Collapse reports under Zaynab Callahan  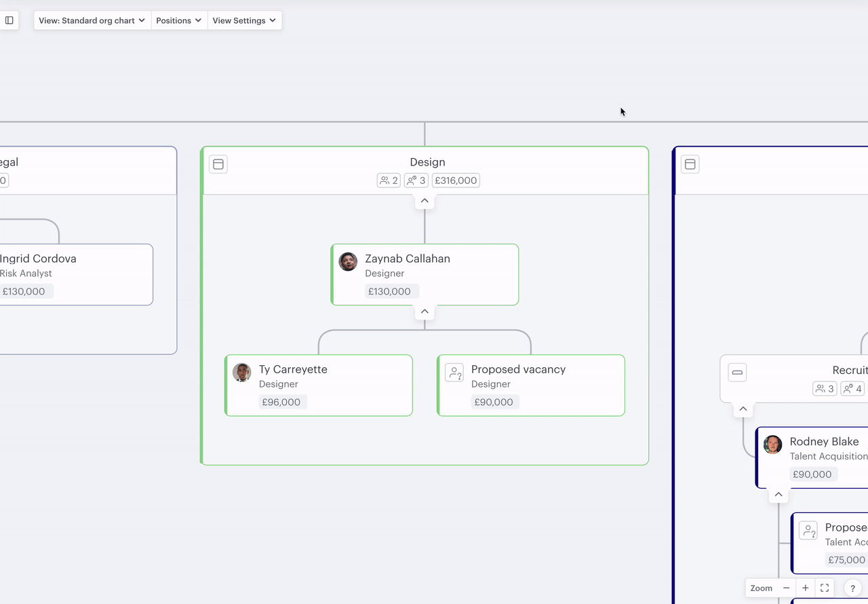tap(425, 312)
